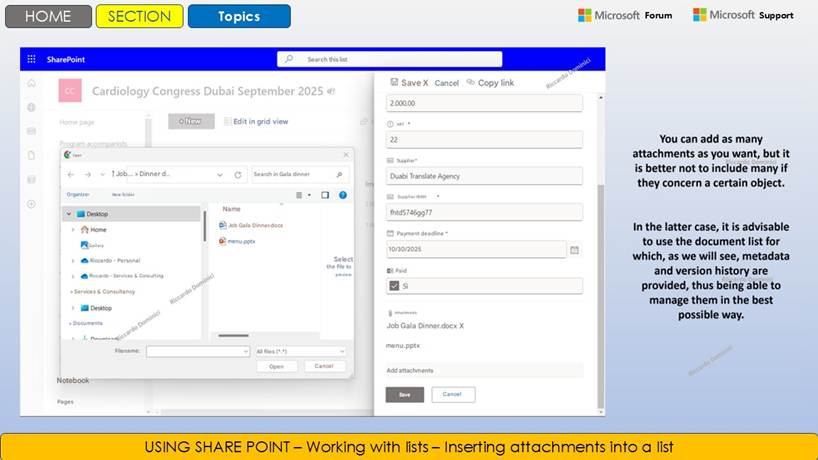
Task: Click the Open button in file dialog
Action: pyautogui.click(x=276, y=366)
